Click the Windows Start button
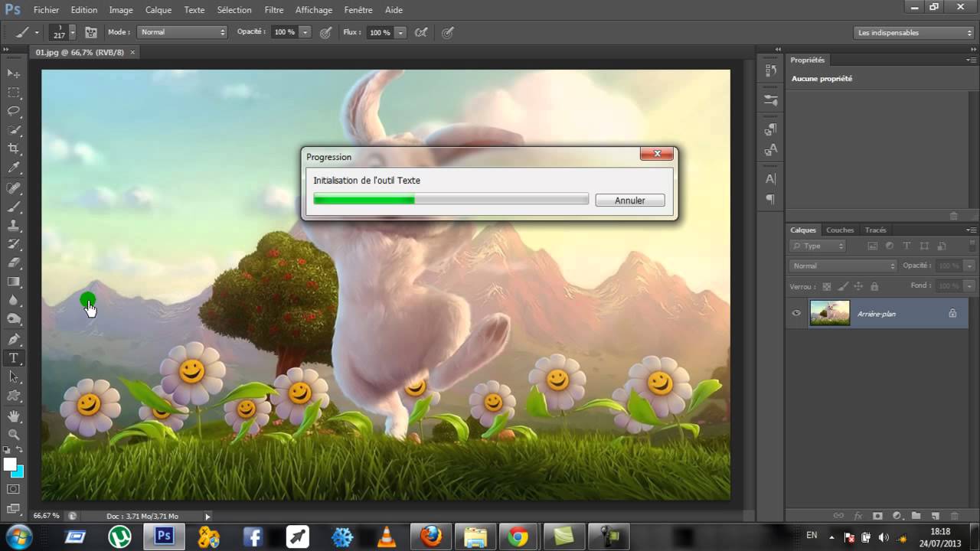 (x=19, y=536)
